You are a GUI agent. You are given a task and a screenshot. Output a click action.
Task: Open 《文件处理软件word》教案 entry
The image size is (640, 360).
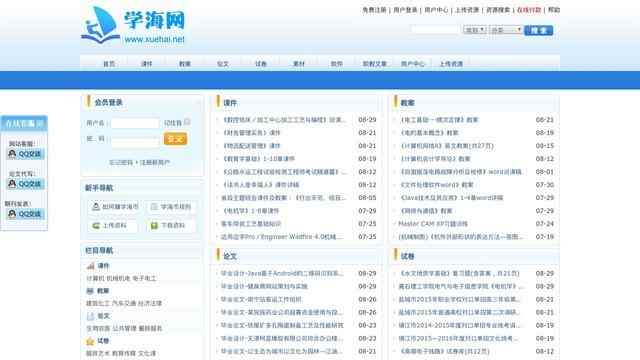pos(436,185)
